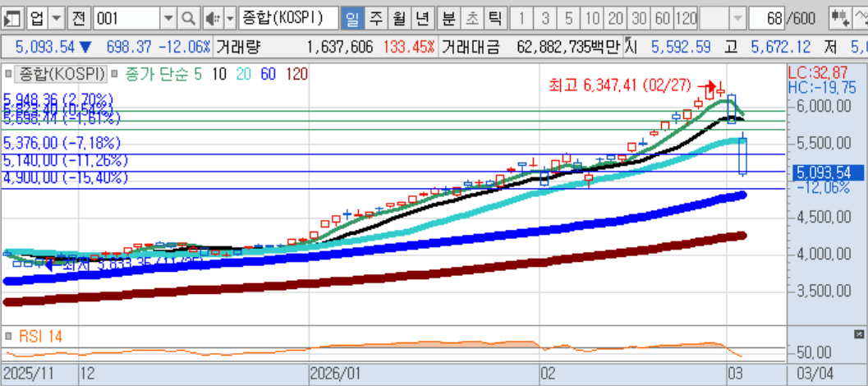868x386 pixels.
Task: Expand the 001 code dropdown arrow
Action: 168,19
